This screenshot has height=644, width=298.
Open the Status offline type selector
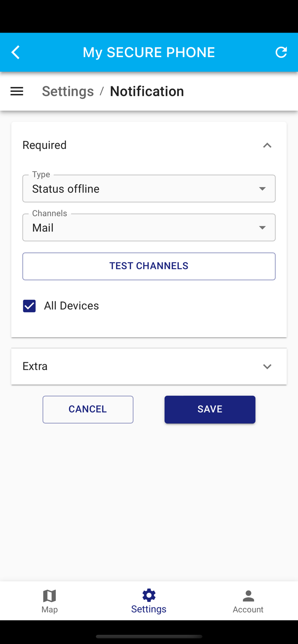click(x=149, y=188)
